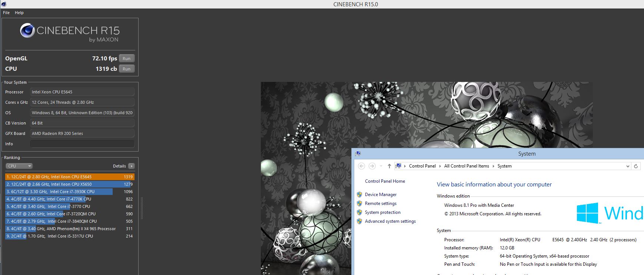Select the System breadcrumb
The image size is (644, 275).
click(x=504, y=166)
